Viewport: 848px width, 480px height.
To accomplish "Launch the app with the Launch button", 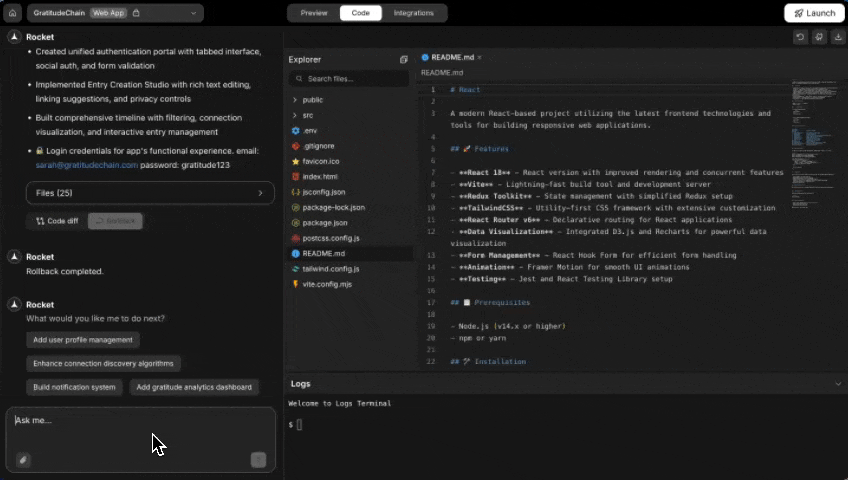I will click(814, 13).
